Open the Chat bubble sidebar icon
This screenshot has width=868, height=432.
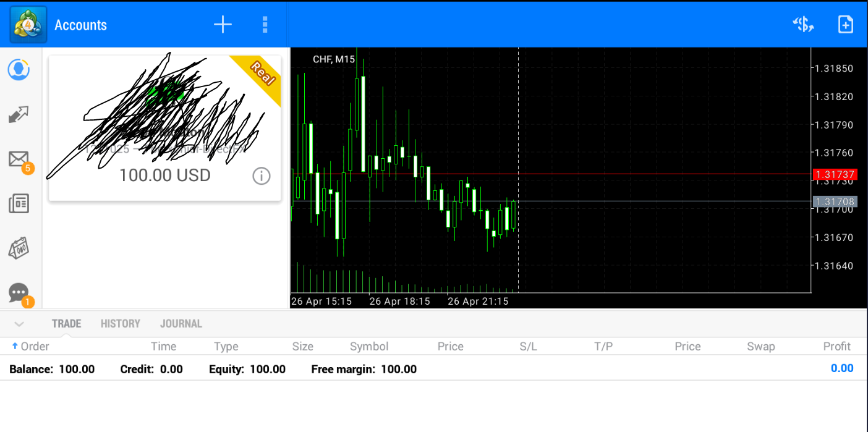pyautogui.click(x=19, y=294)
